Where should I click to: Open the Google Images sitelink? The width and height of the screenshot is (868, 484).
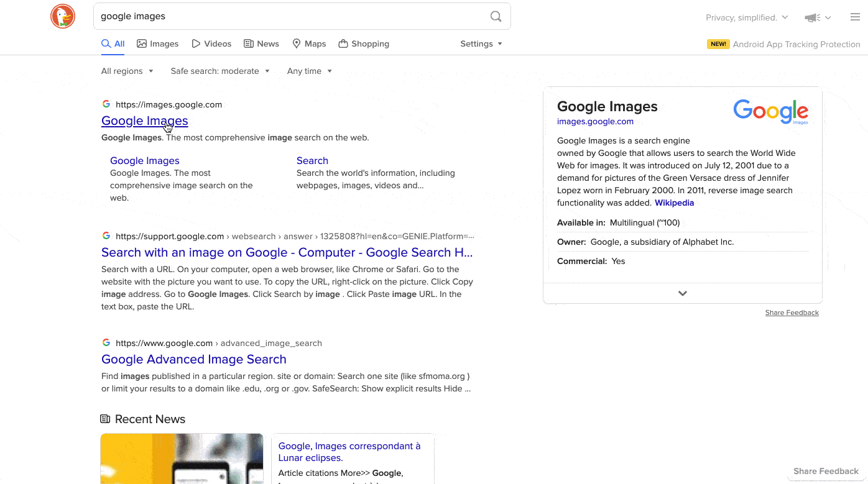[x=145, y=160]
